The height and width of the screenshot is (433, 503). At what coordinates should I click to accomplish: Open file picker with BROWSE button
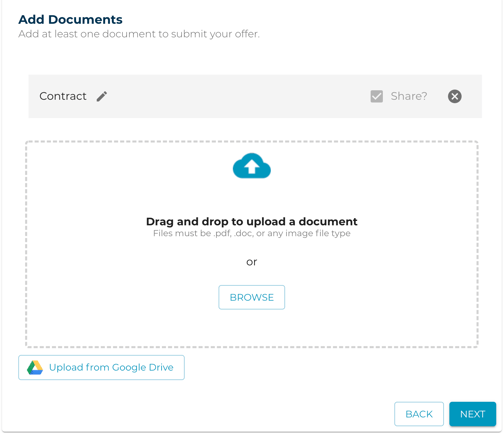pyautogui.click(x=252, y=297)
